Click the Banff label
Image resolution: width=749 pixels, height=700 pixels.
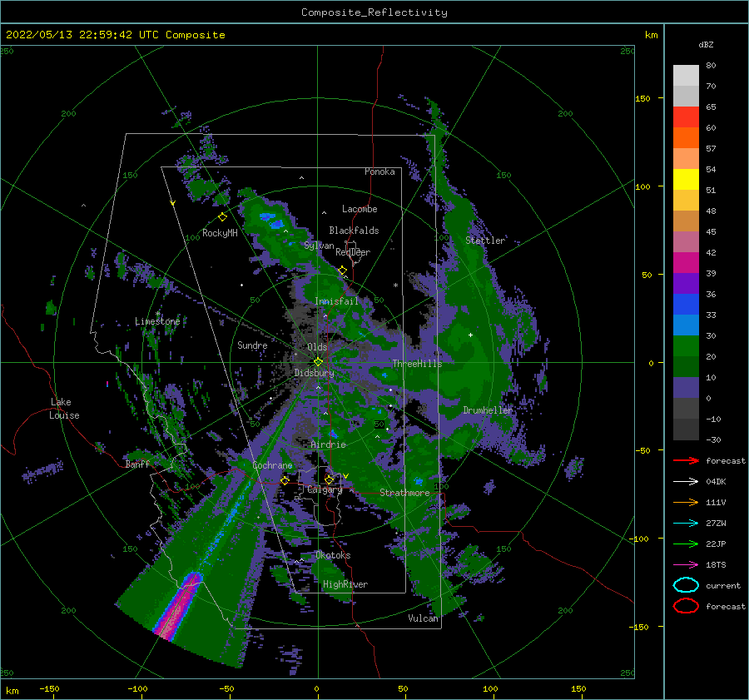(x=137, y=464)
